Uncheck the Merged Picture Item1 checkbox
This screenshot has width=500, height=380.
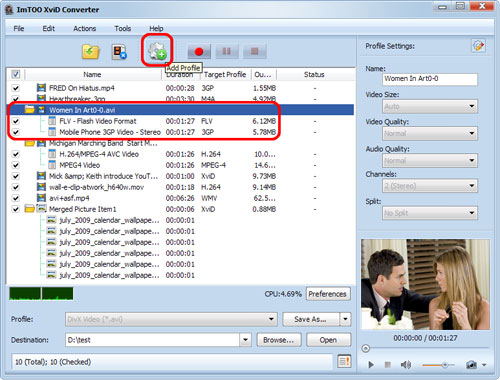(x=16, y=209)
